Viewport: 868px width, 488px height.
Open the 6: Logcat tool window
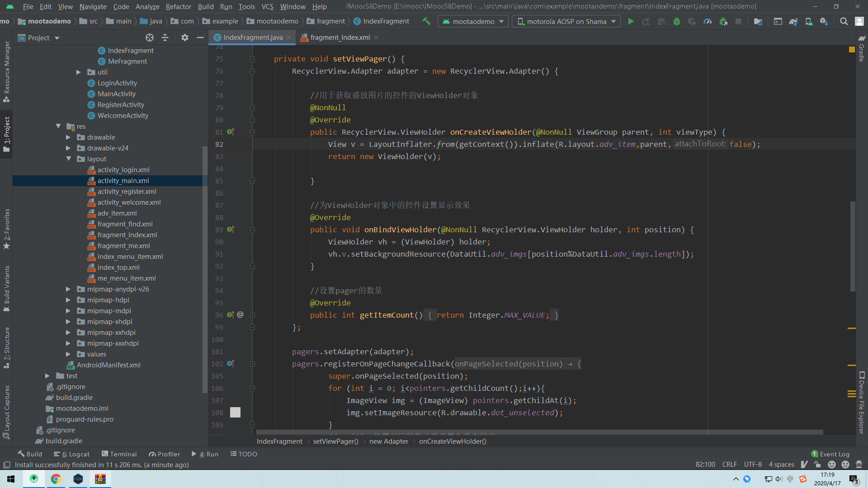click(71, 454)
